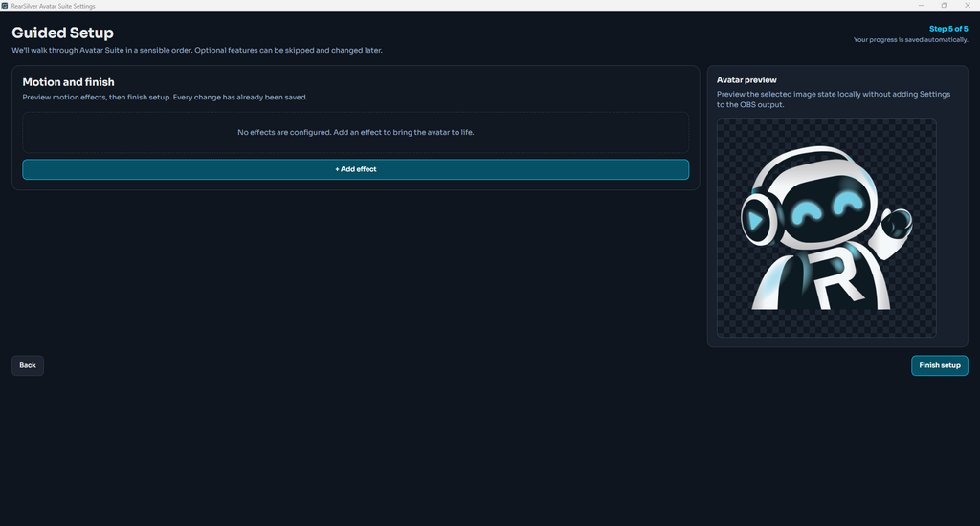Click the 'Guided Setup' heading
980x526 pixels.
(62, 33)
